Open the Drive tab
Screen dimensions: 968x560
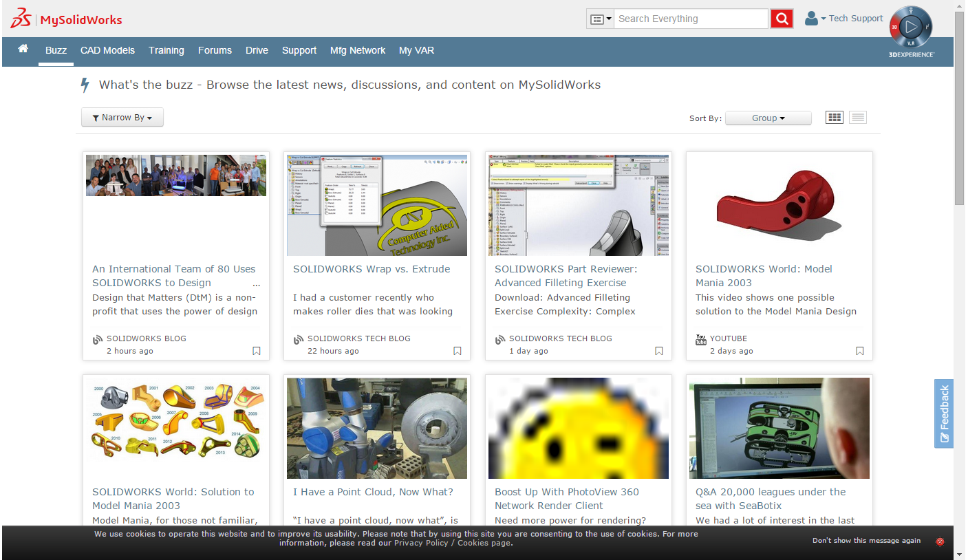(257, 50)
